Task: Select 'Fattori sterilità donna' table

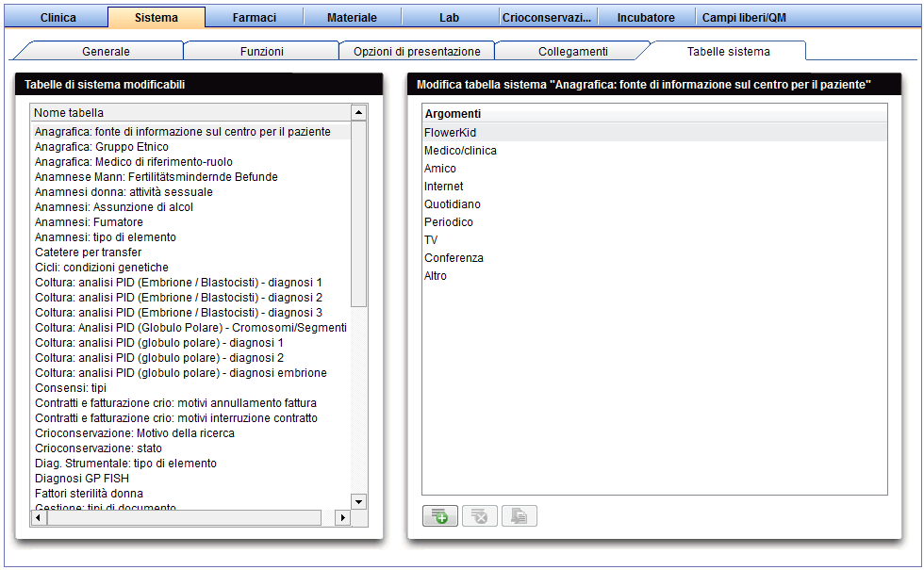Action: 190,494
